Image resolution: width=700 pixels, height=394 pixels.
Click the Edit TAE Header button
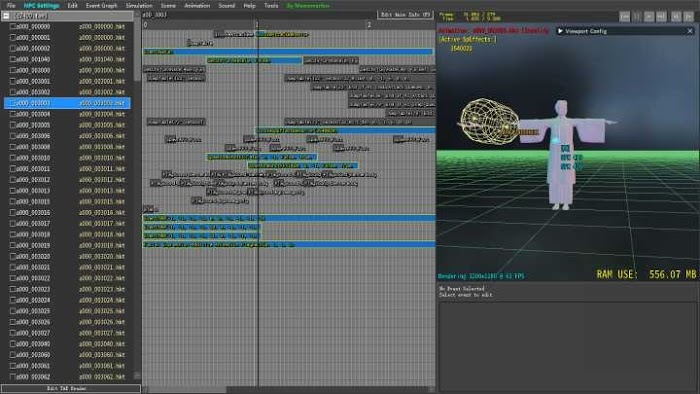click(x=71, y=389)
